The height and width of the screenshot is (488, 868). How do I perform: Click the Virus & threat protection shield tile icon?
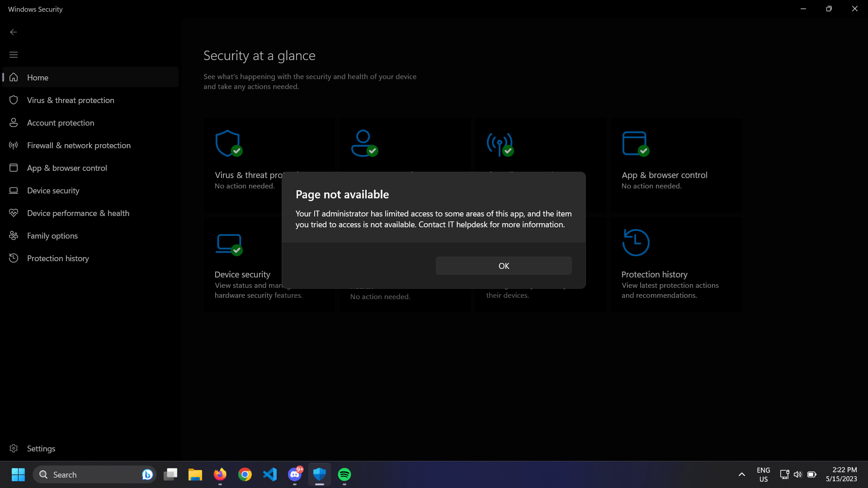coord(228,143)
